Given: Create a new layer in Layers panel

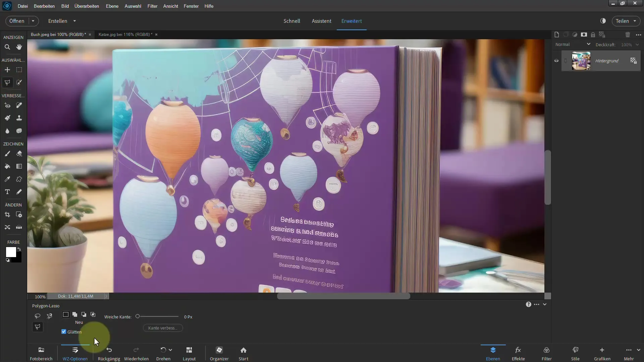Looking at the screenshot, I should 557,35.
